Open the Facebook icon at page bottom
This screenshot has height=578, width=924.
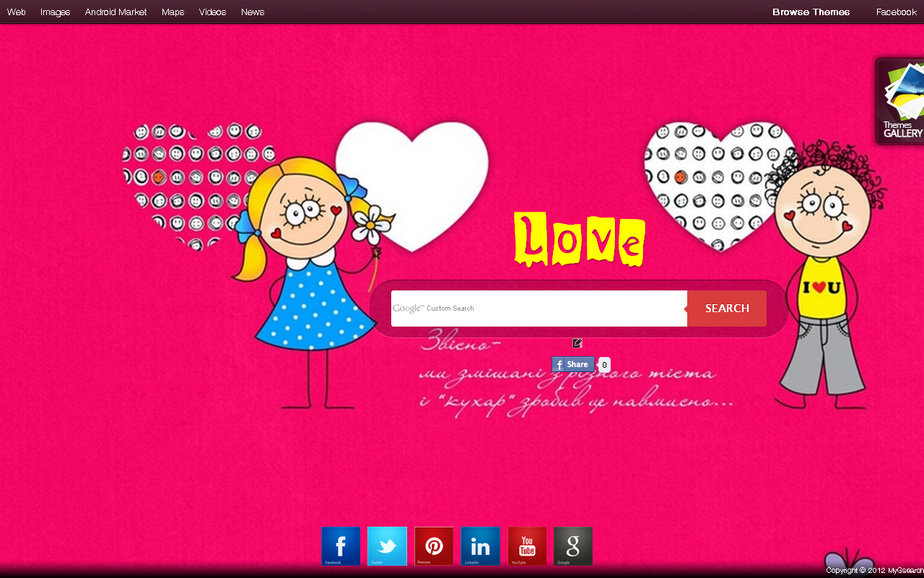(341, 546)
